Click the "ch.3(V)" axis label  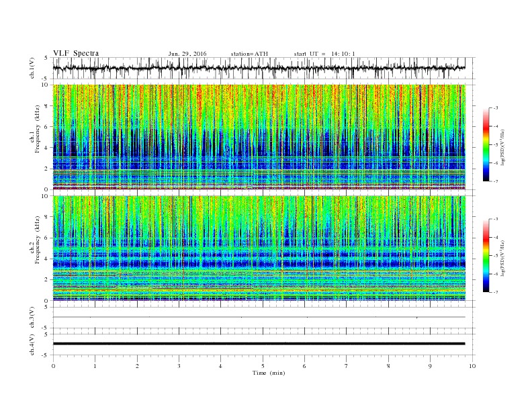click(x=32, y=318)
